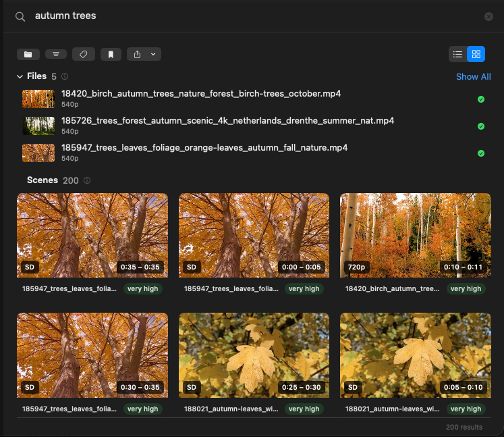Click the Scenes section heading

43,180
